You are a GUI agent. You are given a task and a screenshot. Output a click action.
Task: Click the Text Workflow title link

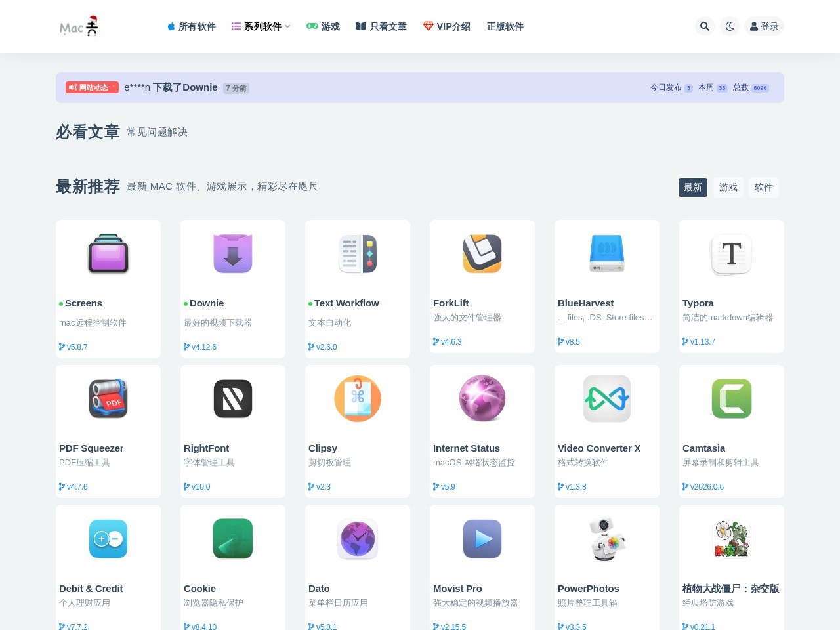point(346,303)
